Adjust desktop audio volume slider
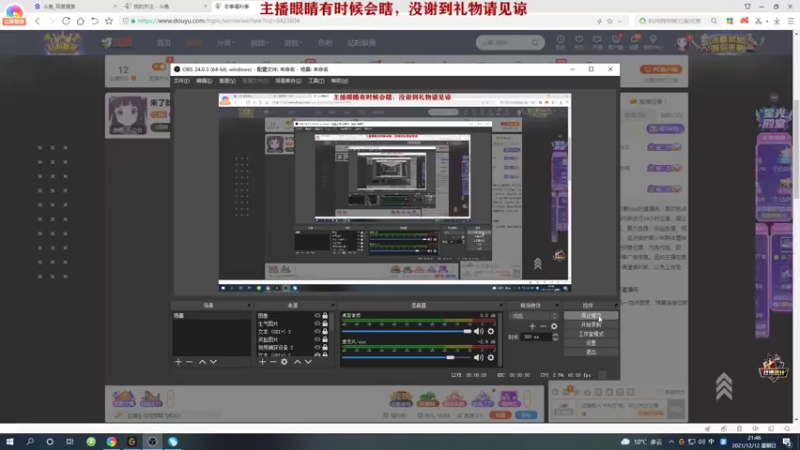The image size is (800, 450). point(407,331)
